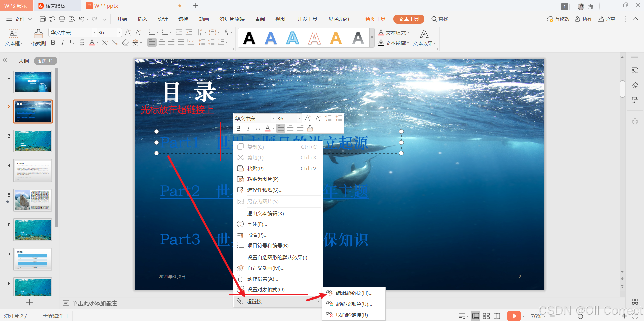Decrease font size in ribbon
This screenshot has height=321, width=644.
(x=138, y=32)
